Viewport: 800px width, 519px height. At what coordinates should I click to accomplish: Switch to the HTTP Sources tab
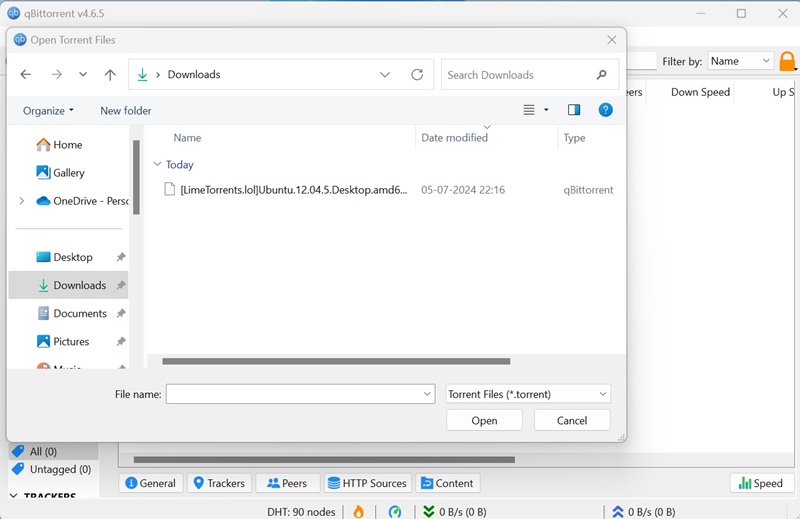[x=367, y=483]
